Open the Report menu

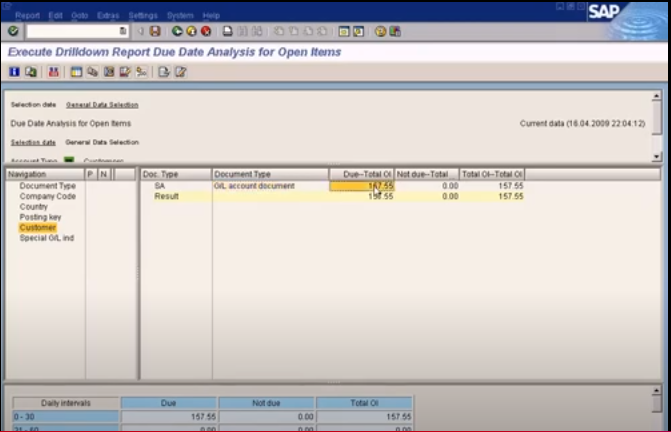coord(27,15)
